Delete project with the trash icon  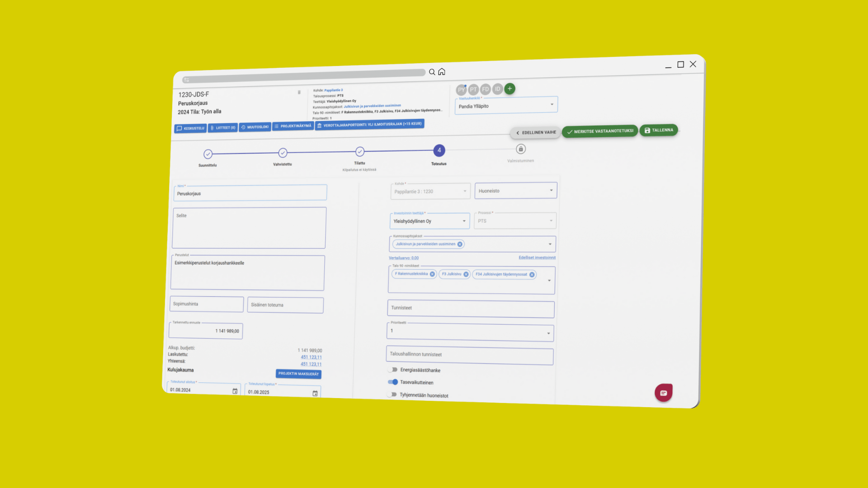299,92
